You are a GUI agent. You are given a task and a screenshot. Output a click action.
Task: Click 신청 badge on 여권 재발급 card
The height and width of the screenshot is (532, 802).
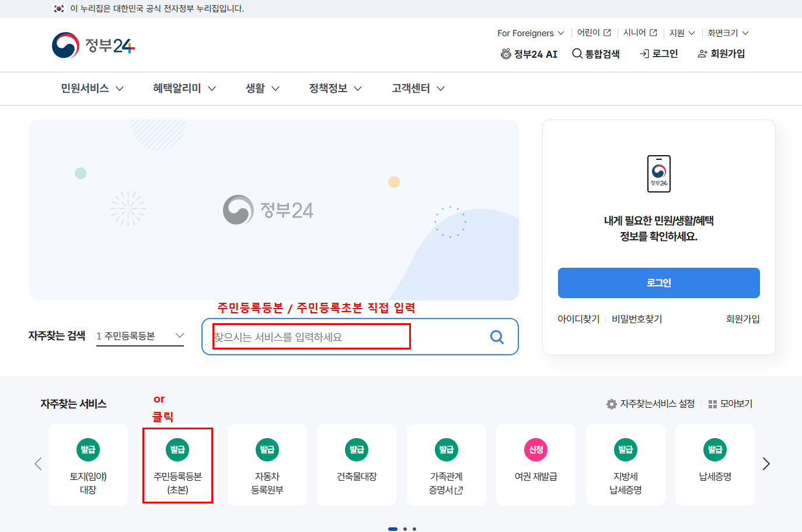tap(536, 450)
